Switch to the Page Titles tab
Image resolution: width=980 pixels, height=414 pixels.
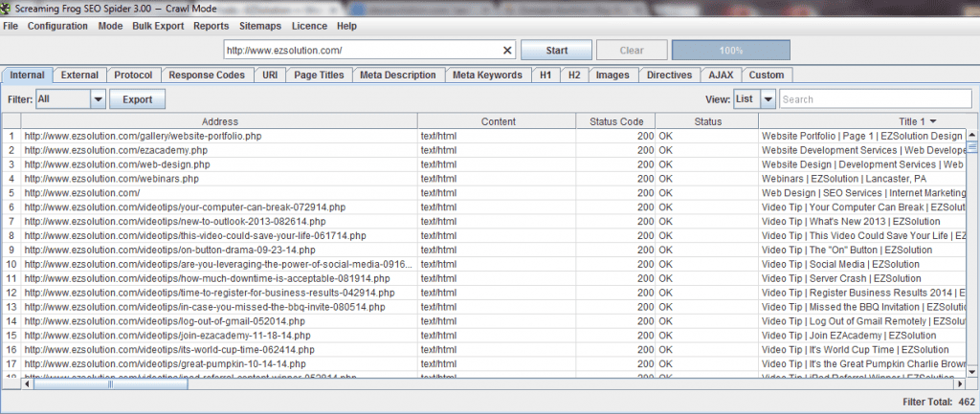(319, 75)
